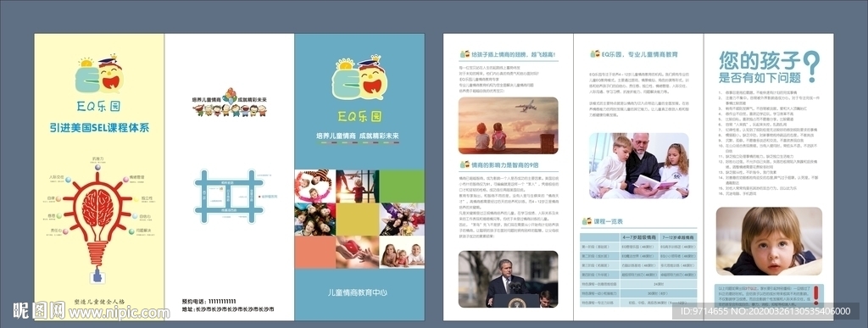Click the 课程一览表 heading
Screen dimensions: 868x328
609,221
